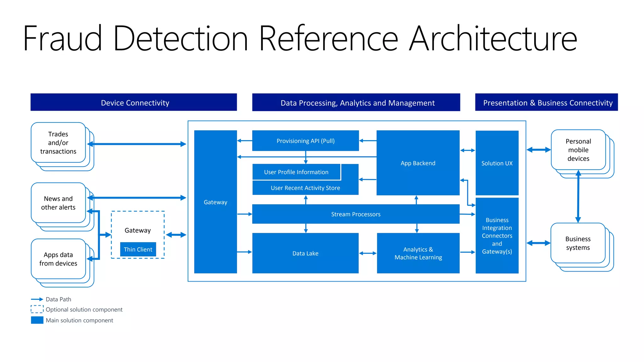Click Business Integration Connectors block
This screenshot has height=362, width=644.
[x=497, y=235]
